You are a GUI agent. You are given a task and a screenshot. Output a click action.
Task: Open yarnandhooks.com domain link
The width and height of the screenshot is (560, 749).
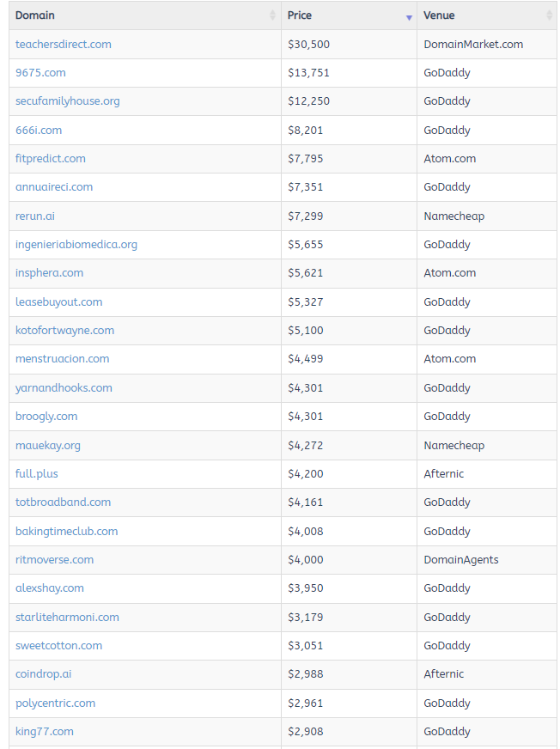pyautogui.click(x=64, y=387)
